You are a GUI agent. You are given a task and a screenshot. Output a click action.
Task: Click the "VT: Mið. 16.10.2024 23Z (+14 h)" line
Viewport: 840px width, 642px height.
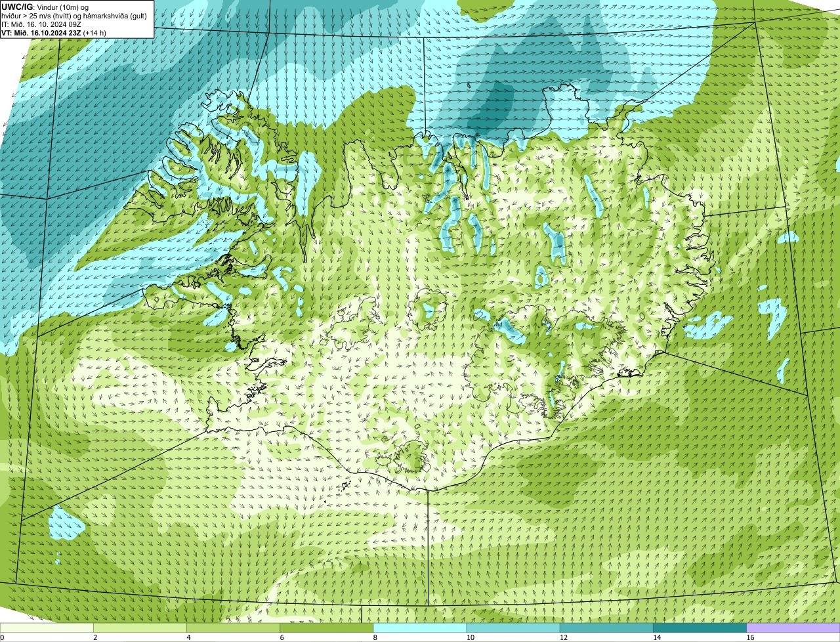[x=54, y=33]
